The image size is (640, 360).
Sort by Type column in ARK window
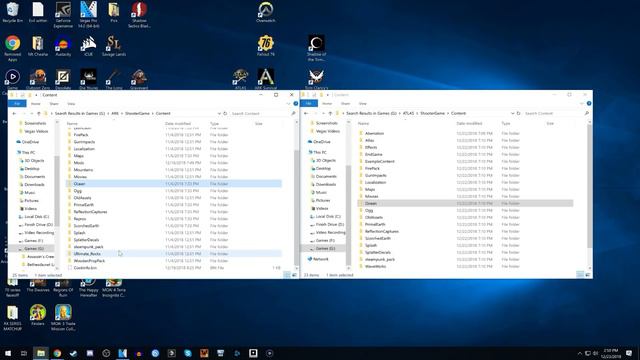point(214,123)
